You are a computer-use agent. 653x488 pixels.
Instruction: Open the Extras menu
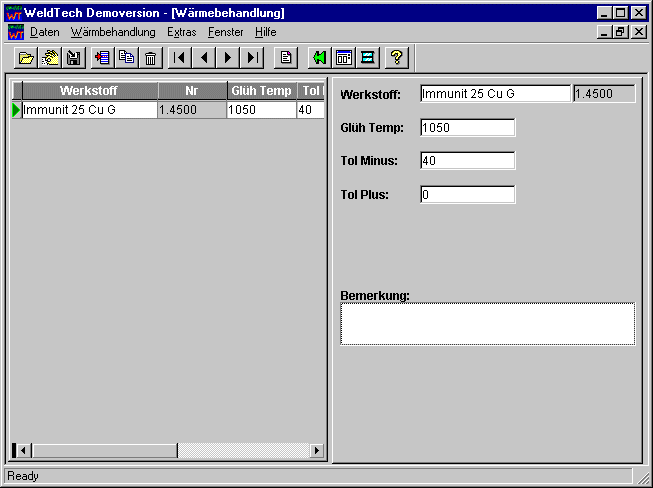[181, 32]
